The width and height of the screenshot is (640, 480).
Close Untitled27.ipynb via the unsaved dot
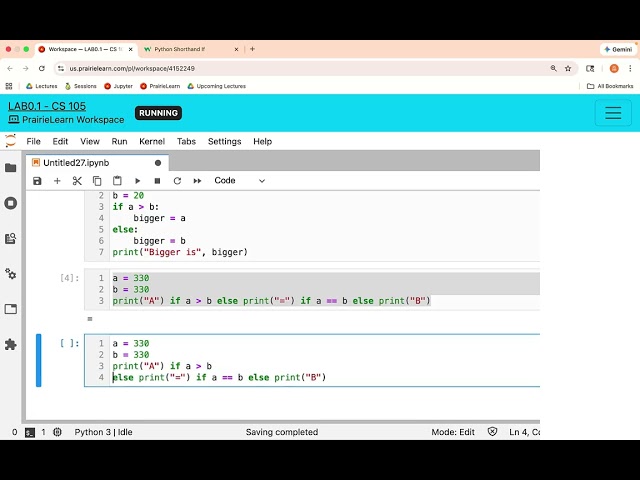[158, 163]
